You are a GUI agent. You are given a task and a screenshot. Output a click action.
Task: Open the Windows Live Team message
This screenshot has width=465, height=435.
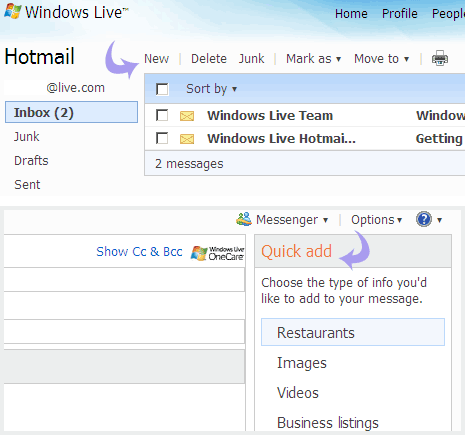pyautogui.click(x=270, y=115)
